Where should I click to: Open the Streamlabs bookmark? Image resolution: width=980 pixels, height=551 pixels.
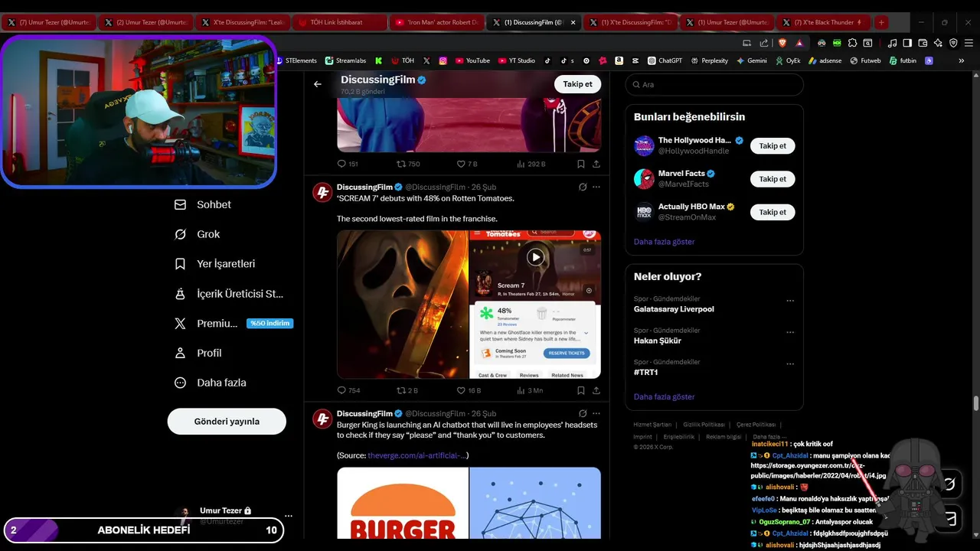pos(345,60)
